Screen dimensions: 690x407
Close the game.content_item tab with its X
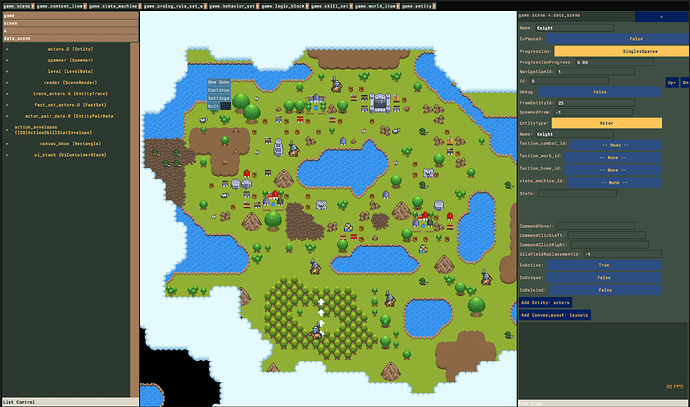click(86, 6)
